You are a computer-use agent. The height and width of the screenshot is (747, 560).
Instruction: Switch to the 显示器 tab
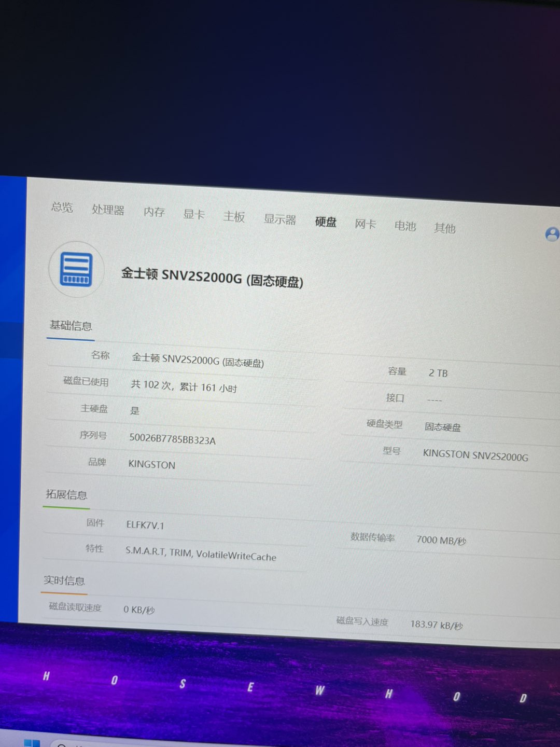(x=280, y=219)
